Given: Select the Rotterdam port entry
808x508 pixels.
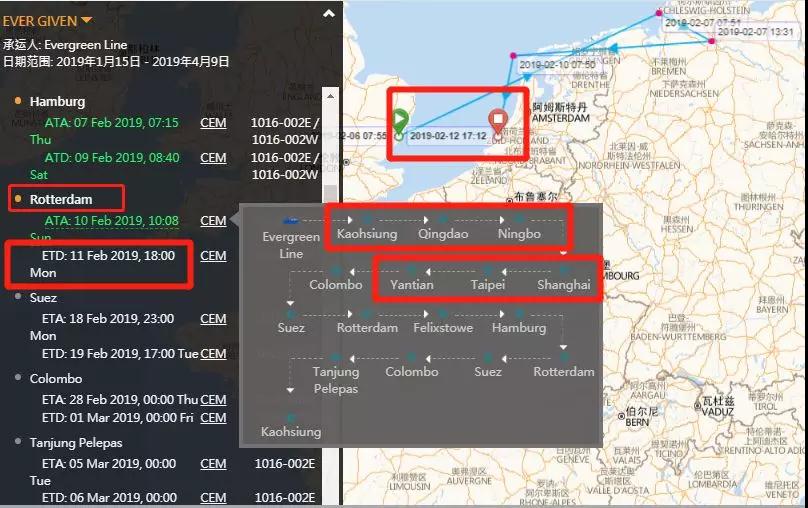Looking at the screenshot, I should (61, 199).
